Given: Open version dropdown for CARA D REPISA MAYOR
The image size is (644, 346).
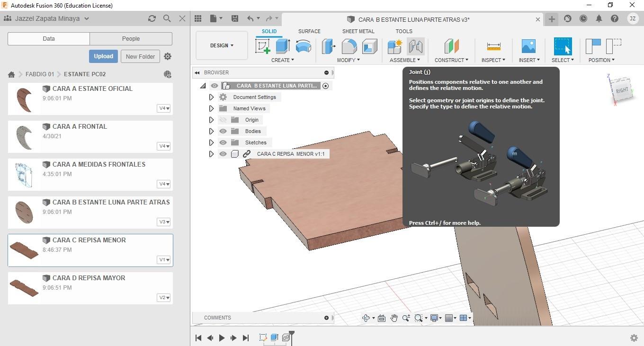Looking at the screenshot, I should [x=164, y=298].
